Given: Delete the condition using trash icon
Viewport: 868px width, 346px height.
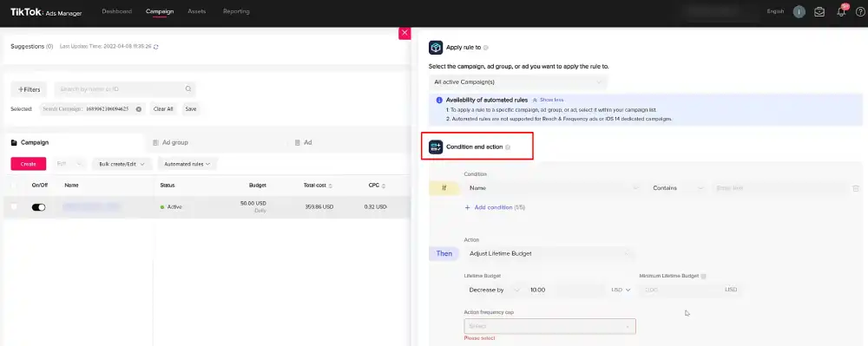Looking at the screenshot, I should [856, 188].
